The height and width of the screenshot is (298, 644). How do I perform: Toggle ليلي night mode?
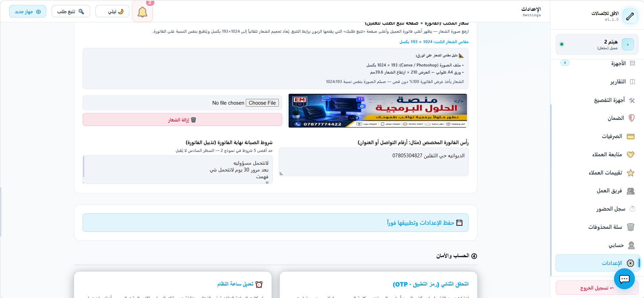[113, 11]
